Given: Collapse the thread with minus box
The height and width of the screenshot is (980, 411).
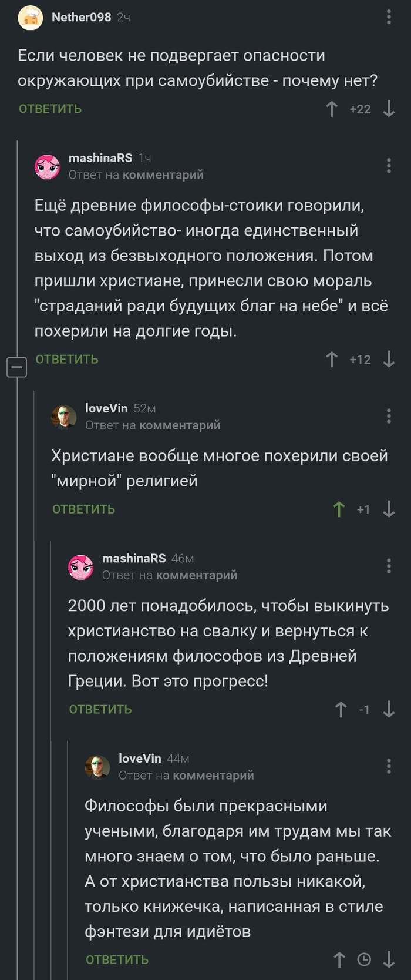Looking at the screenshot, I should [16, 367].
